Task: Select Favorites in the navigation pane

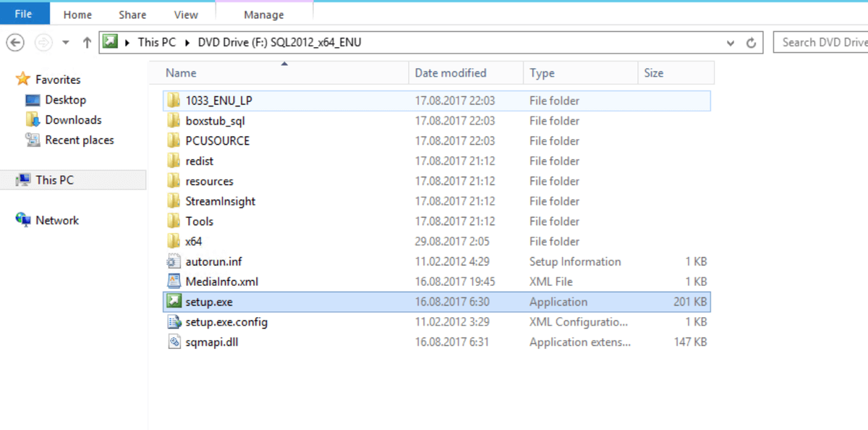Action: 58,80
